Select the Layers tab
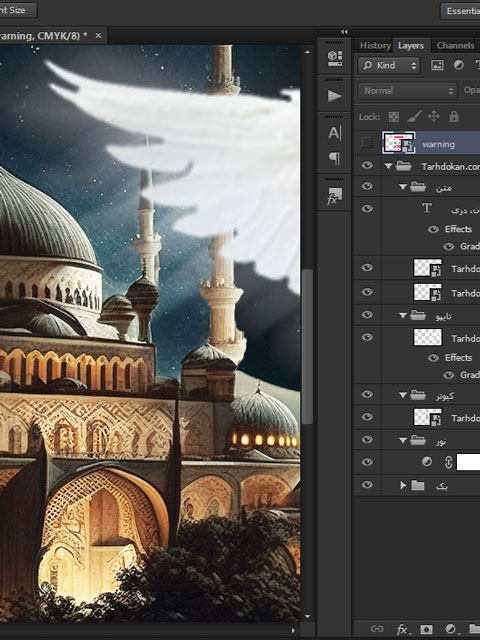This screenshot has width=480, height=640. pyautogui.click(x=411, y=45)
